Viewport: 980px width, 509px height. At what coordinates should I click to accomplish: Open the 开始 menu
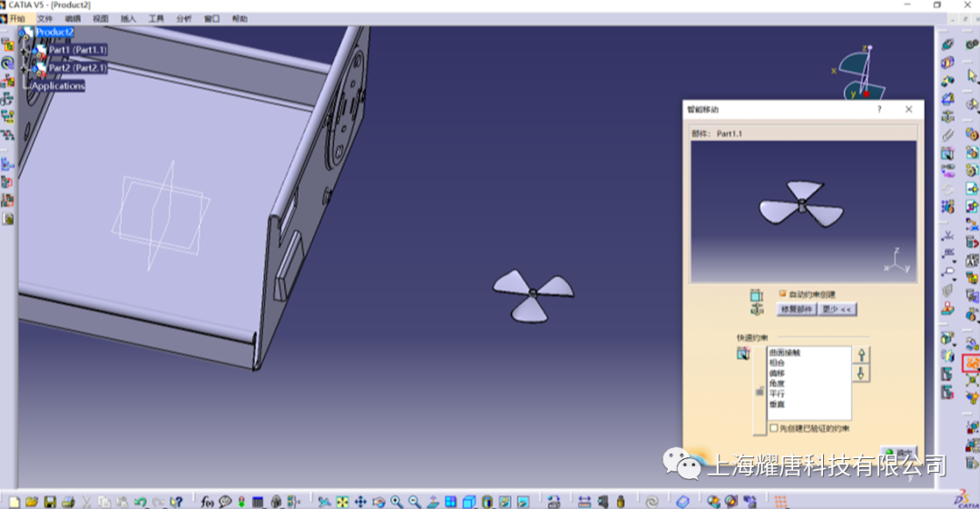(17, 19)
